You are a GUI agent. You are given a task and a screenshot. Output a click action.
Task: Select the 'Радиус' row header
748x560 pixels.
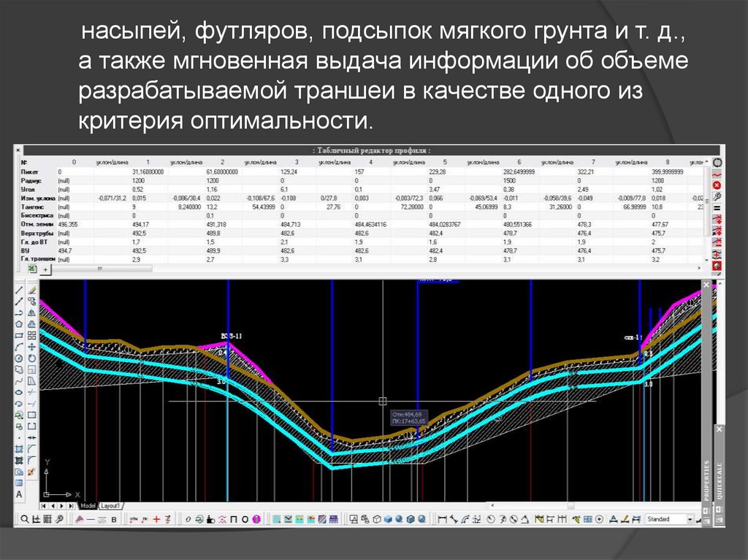[x=31, y=181]
